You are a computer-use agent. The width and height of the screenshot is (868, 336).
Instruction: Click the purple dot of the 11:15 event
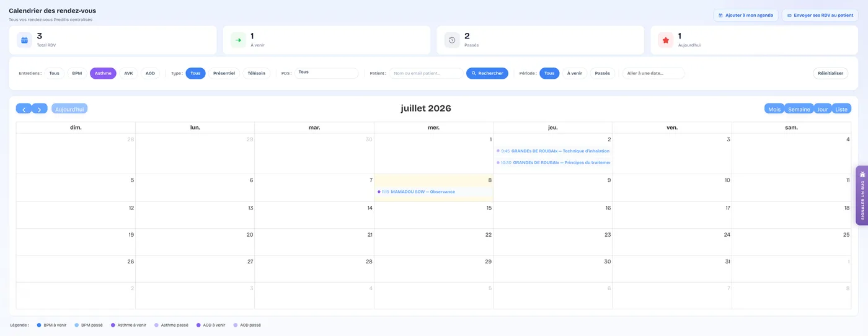click(379, 192)
